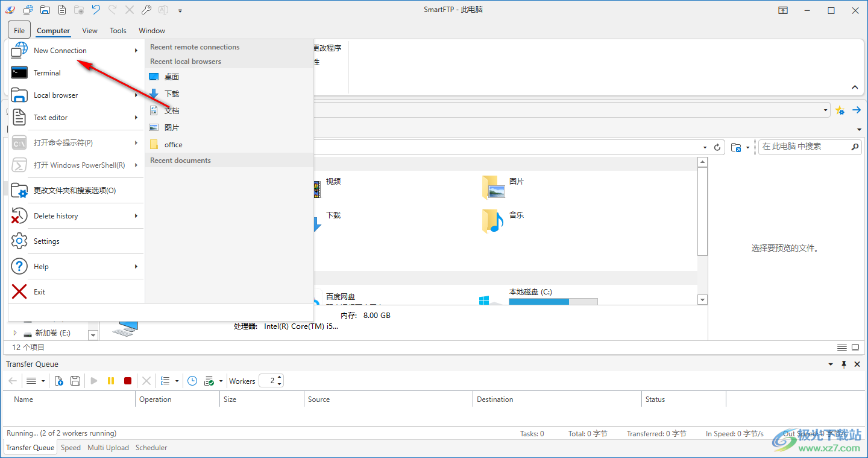Click the ribbon display options icon in title bar
The height and width of the screenshot is (458, 868).
pyautogui.click(x=782, y=10)
